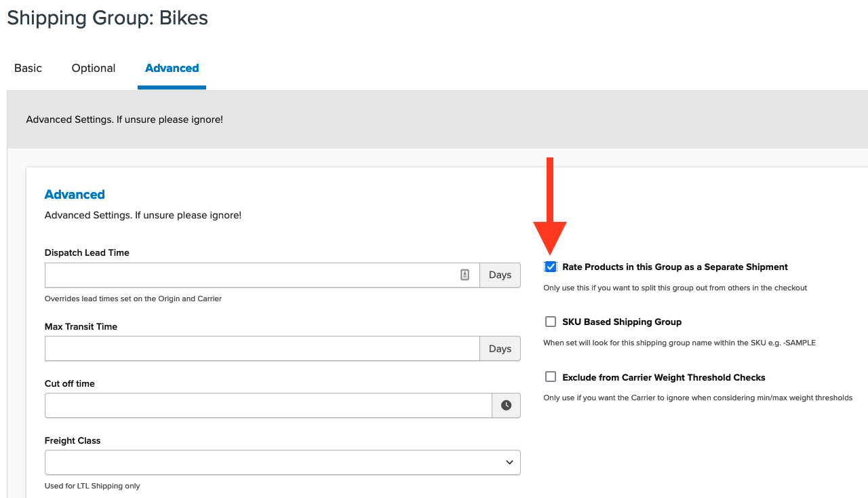The height and width of the screenshot is (498, 868).
Task: Click the Cut off time text box
Action: 268,405
